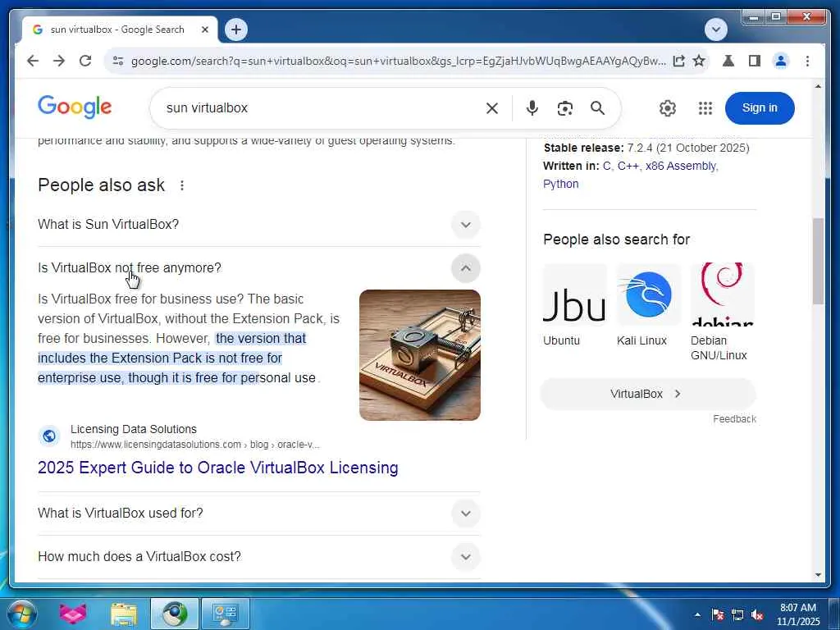Focus the sun virtualbox search field
The height and width of the screenshot is (630, 840).
[x=322, y=108]
